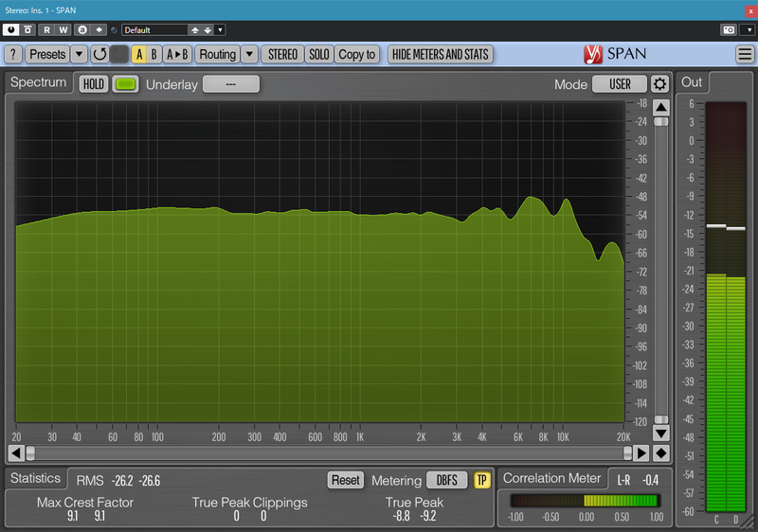Click the Copy to button
This screenshot has height=532, width=758.
click(x=357, y=54)
